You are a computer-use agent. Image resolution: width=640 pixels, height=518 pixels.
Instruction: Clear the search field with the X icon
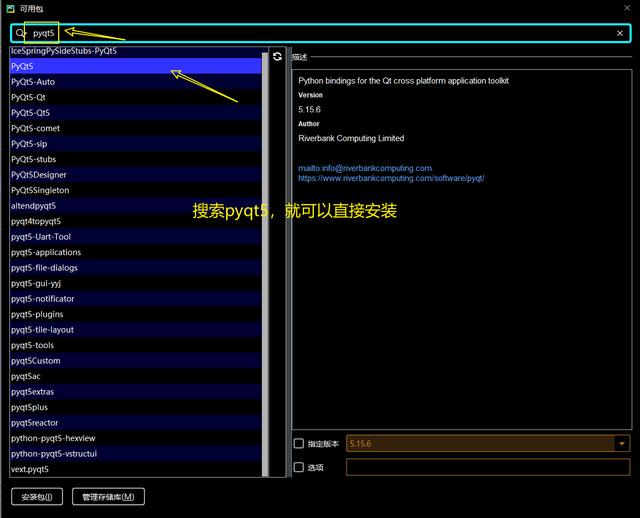tap(620, 33)
